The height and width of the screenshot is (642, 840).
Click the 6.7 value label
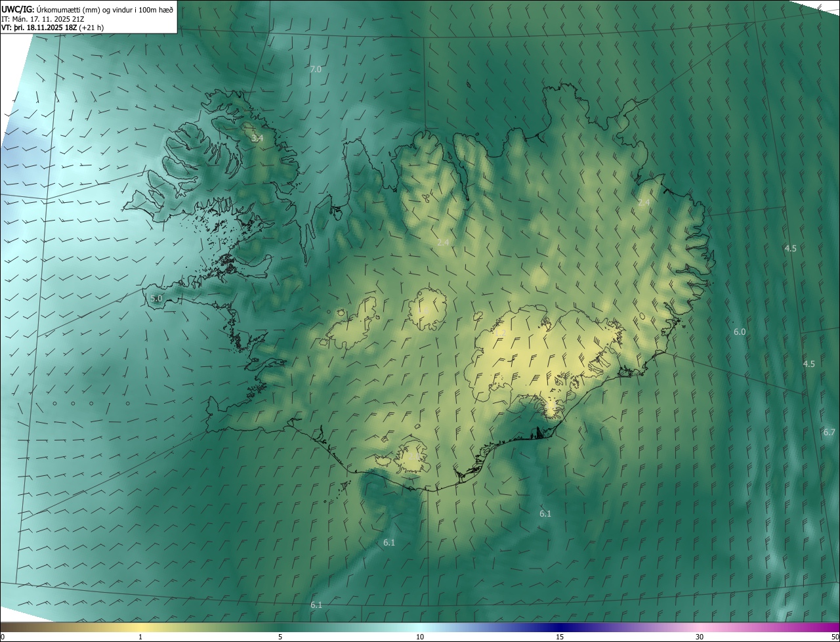tap(829, 432)
